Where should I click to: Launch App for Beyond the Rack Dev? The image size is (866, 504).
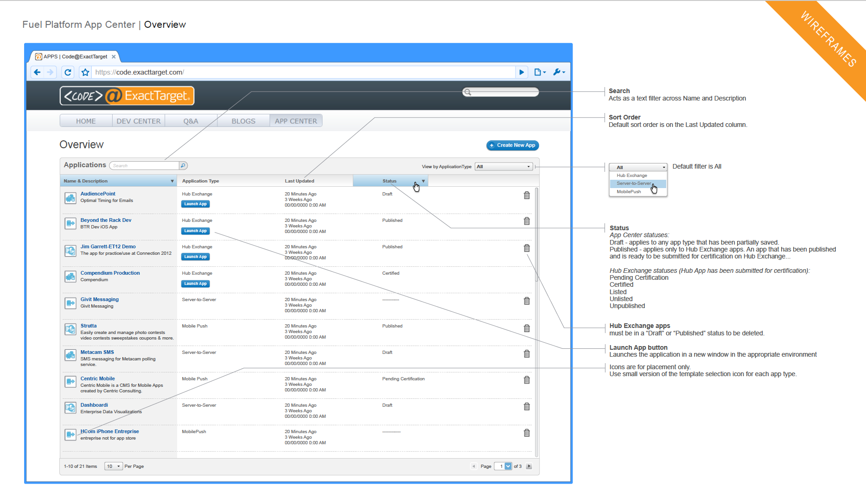(x=195, y=231)
